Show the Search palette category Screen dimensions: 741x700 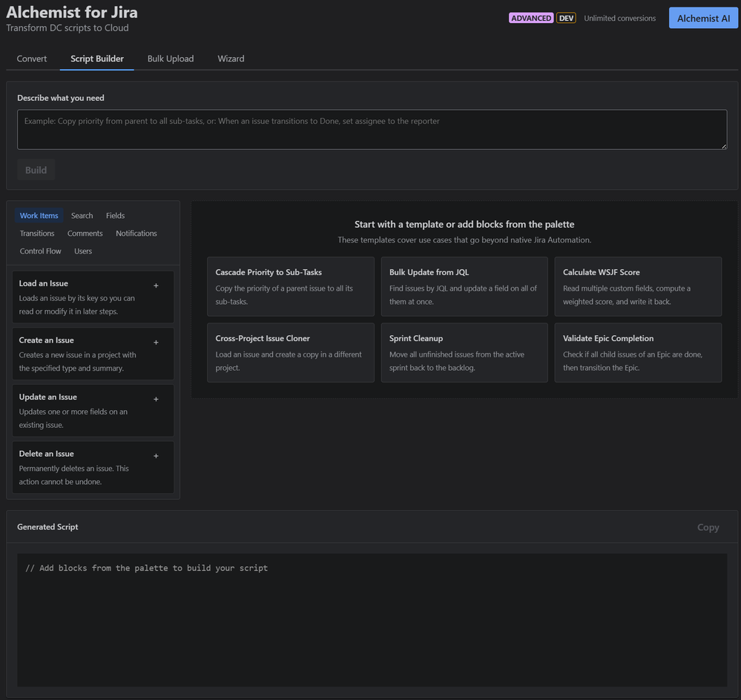point(82,215)
